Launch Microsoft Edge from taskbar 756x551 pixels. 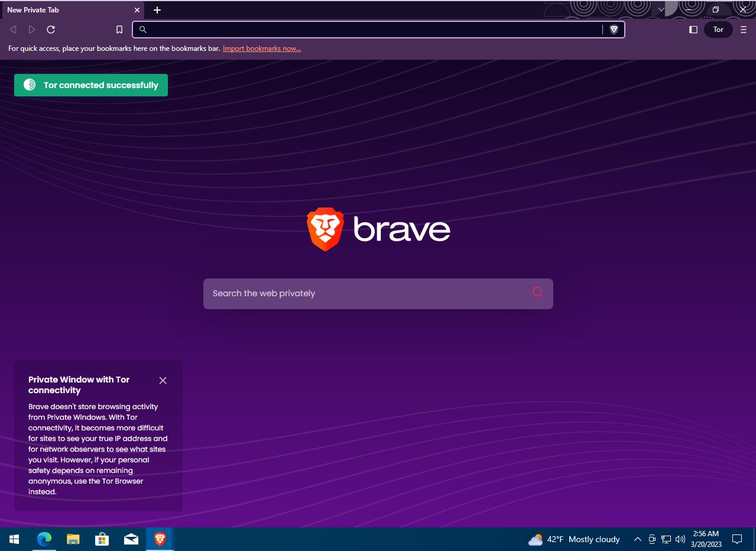(44, 539)
